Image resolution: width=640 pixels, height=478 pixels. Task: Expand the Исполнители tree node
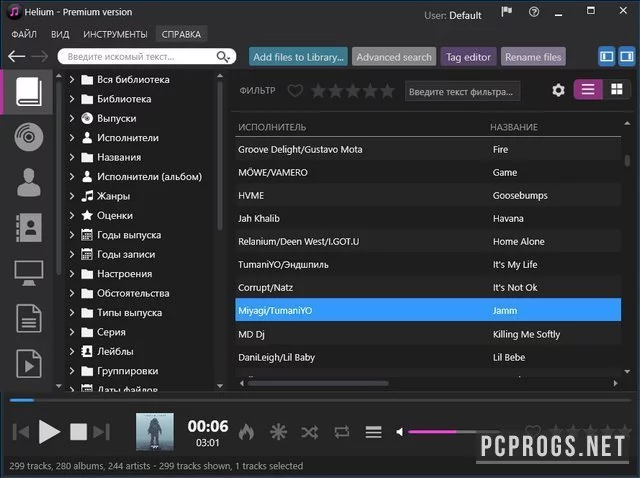tap(72, 138)
